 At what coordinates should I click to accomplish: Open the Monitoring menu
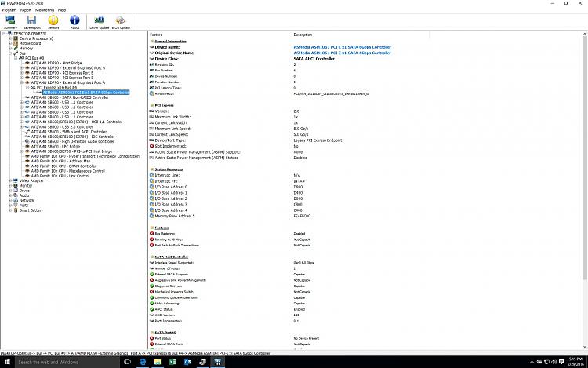coord(45,10)
